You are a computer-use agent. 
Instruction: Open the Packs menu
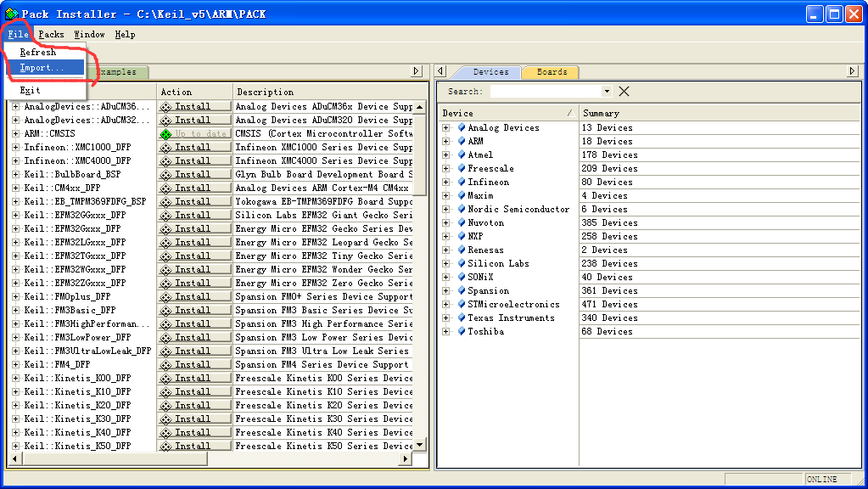point(51,34)
